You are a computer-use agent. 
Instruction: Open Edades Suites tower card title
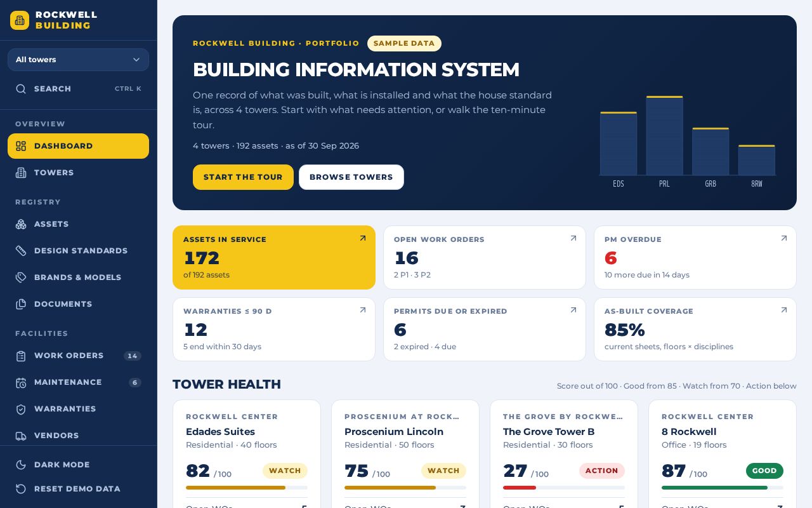pyautogui.click(x=220, y=432)
